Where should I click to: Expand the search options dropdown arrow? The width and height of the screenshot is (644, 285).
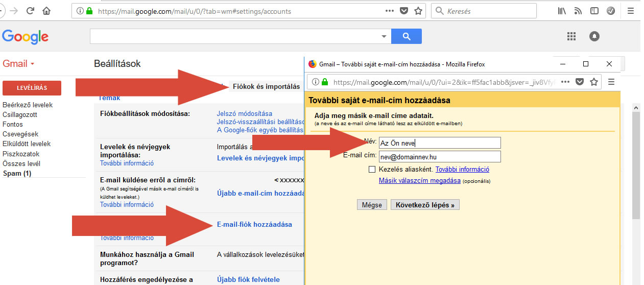coord(384,36)
